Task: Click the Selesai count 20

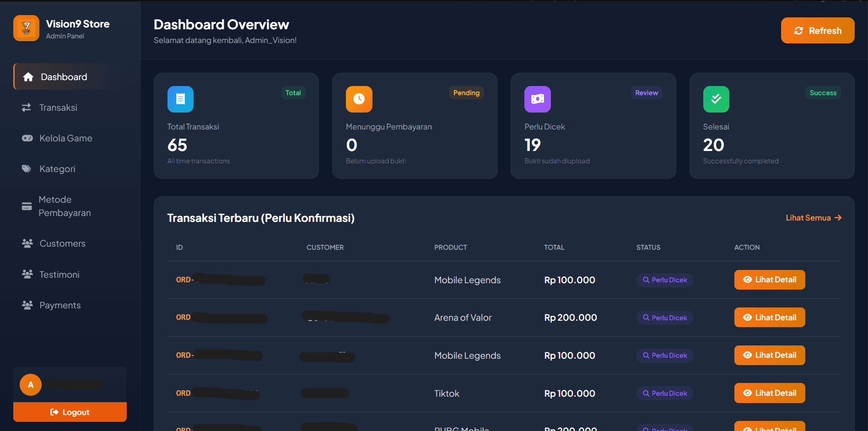Action: tap(714, 145)
